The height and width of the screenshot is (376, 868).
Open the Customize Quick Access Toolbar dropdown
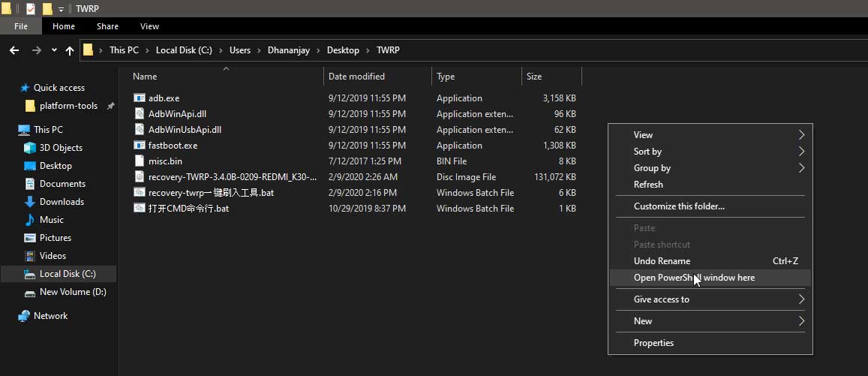click(61, 10)
